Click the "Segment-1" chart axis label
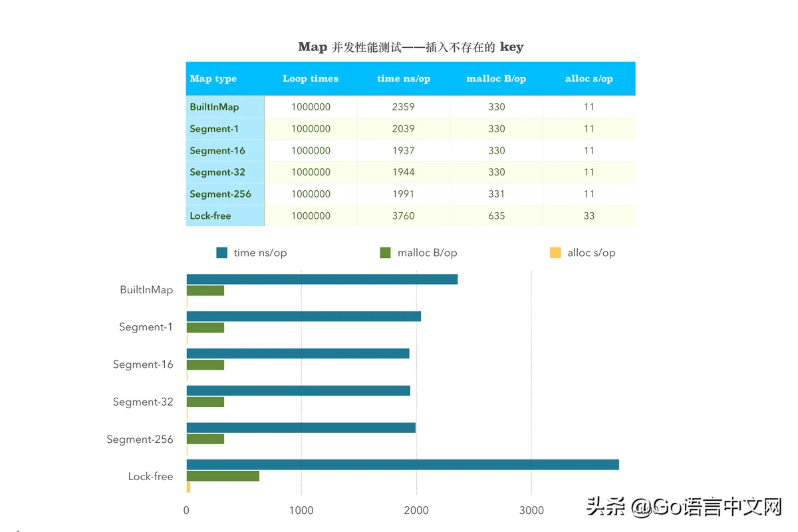This screenshot has width=798, height=532. tap(146, 327)
